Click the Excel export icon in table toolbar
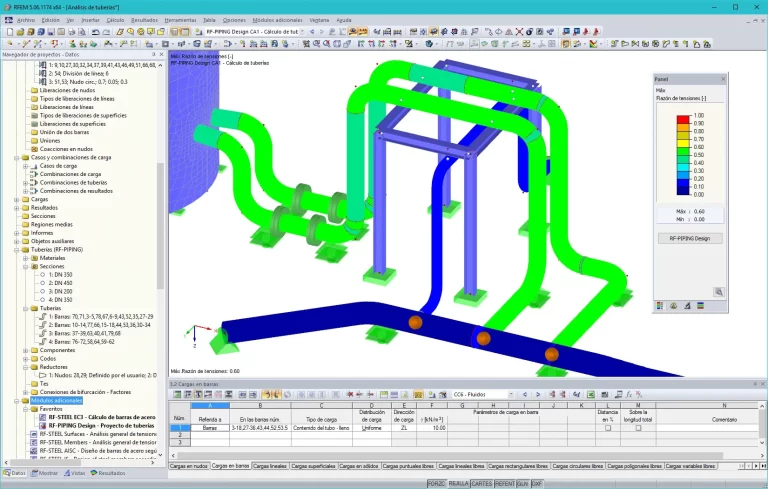 (x=591, y=394)
